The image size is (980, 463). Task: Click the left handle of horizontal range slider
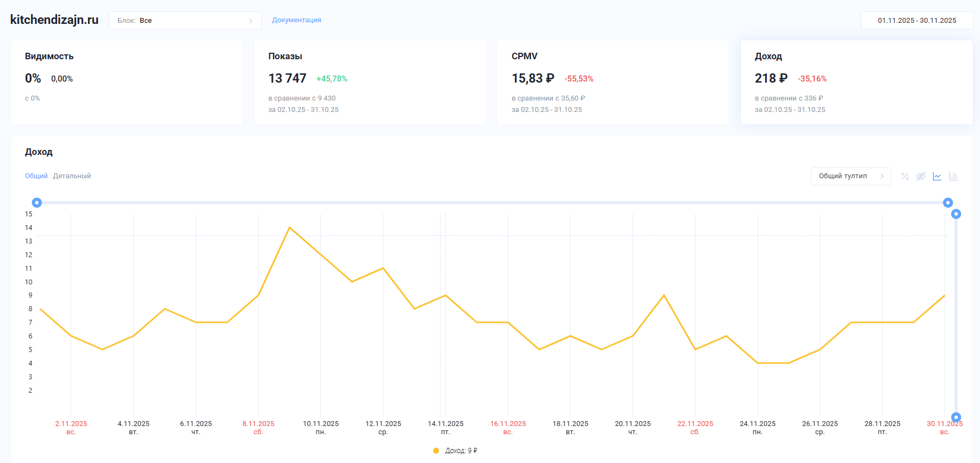(37, 203)
